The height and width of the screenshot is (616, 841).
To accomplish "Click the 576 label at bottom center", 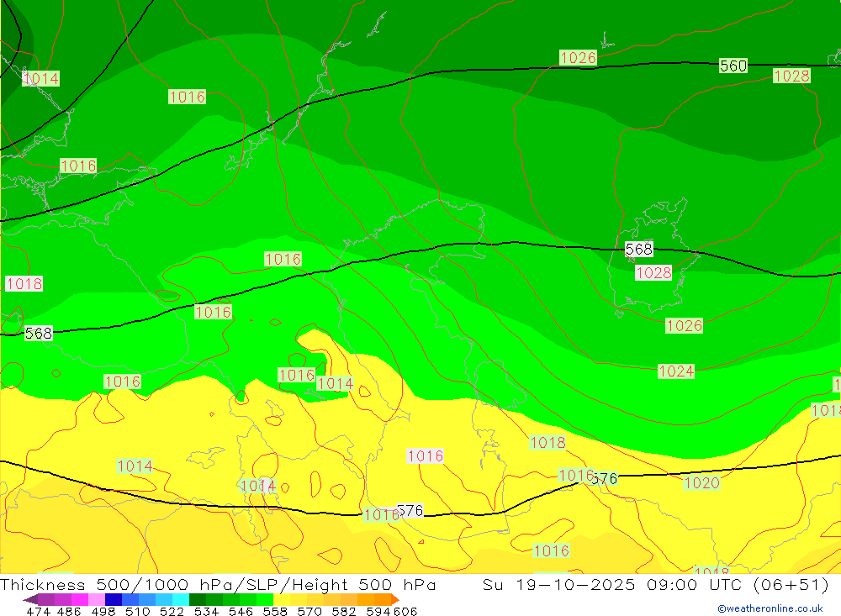I will click(410, 511).
